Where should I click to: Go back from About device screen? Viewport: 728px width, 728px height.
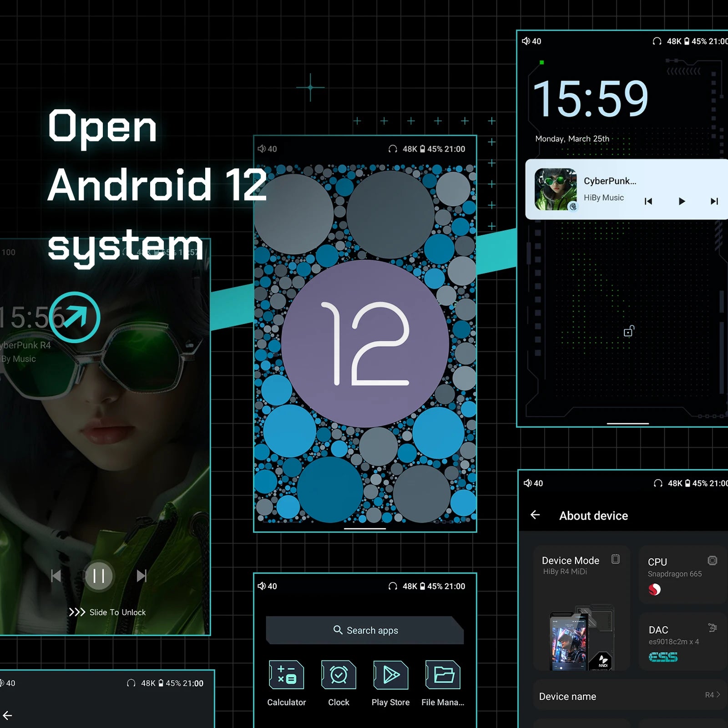(535, 515)
